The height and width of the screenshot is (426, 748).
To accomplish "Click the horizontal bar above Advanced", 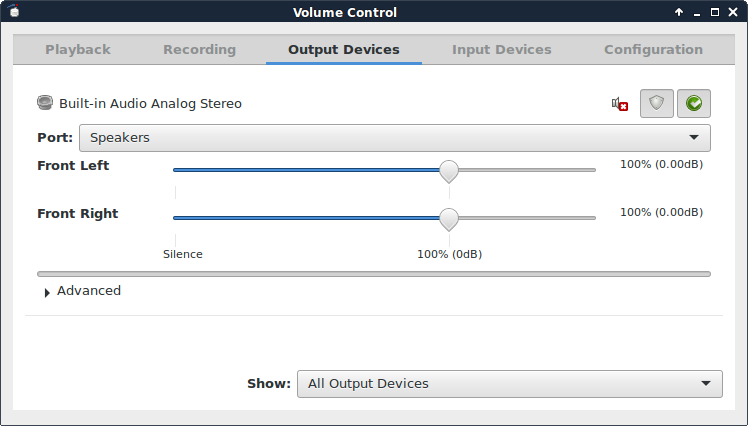I will pos(373,273).
